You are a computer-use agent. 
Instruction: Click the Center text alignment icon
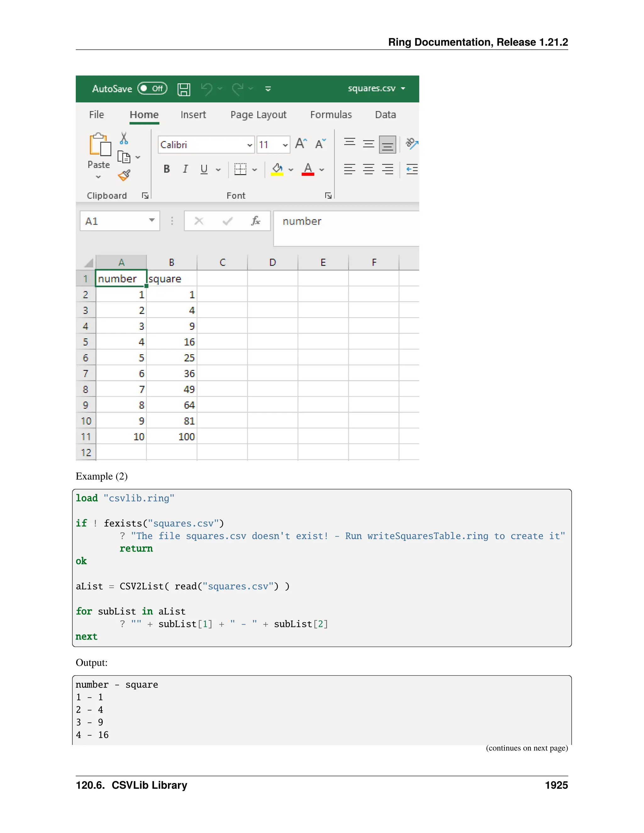pyautogui.click(x=368, y=169)
